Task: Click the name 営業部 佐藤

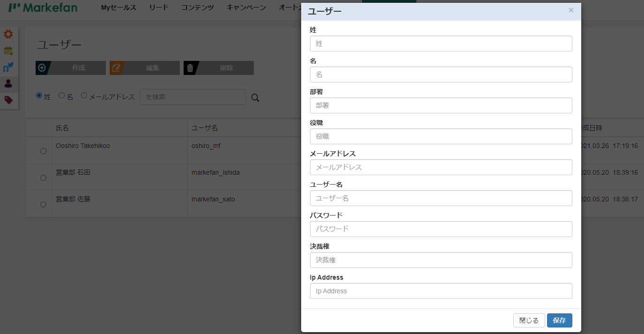Action: click(x=73, y=199)
